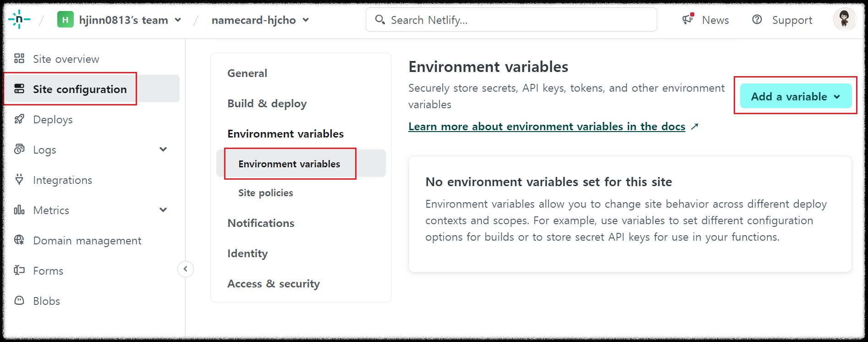Click the Deploys rocket icon

pos(19,119)
